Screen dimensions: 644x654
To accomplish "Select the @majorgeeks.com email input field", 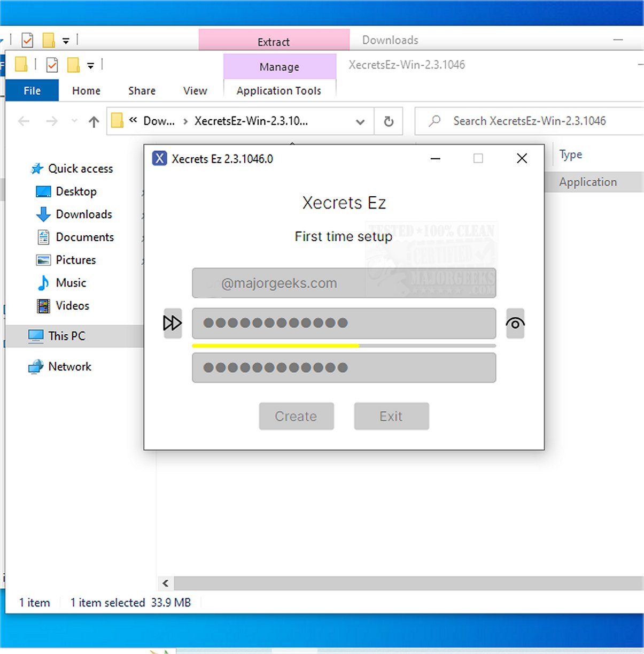I will [x=344, y=283].
